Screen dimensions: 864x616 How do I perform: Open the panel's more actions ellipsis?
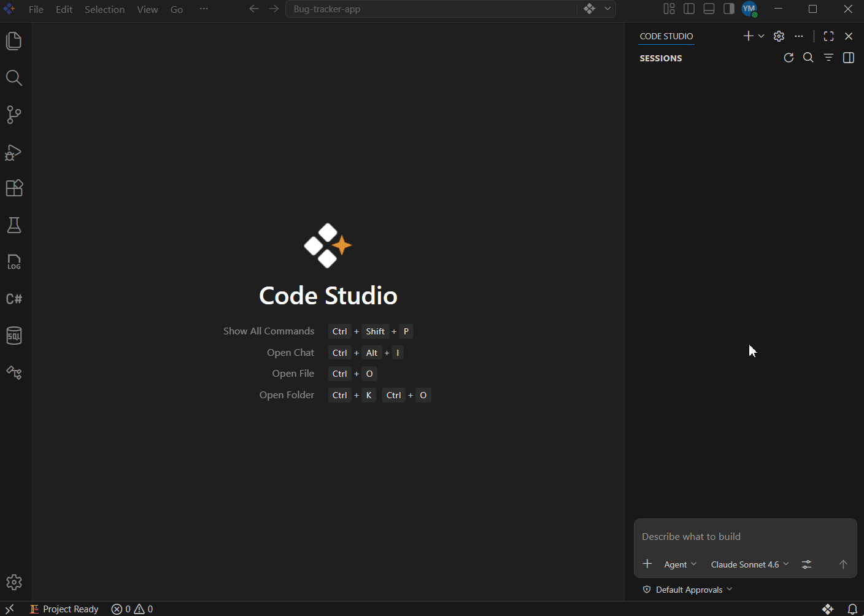[798, 36]
